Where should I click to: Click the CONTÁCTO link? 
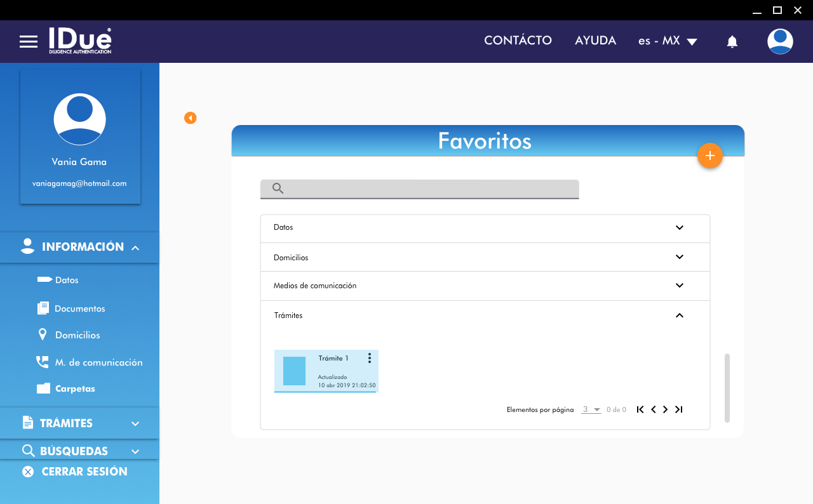click(518, 41)
